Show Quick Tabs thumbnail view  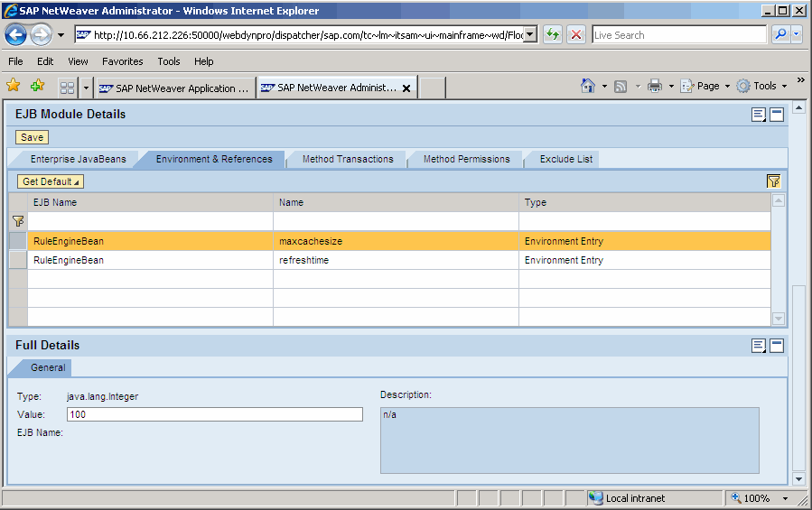(68, 88)
